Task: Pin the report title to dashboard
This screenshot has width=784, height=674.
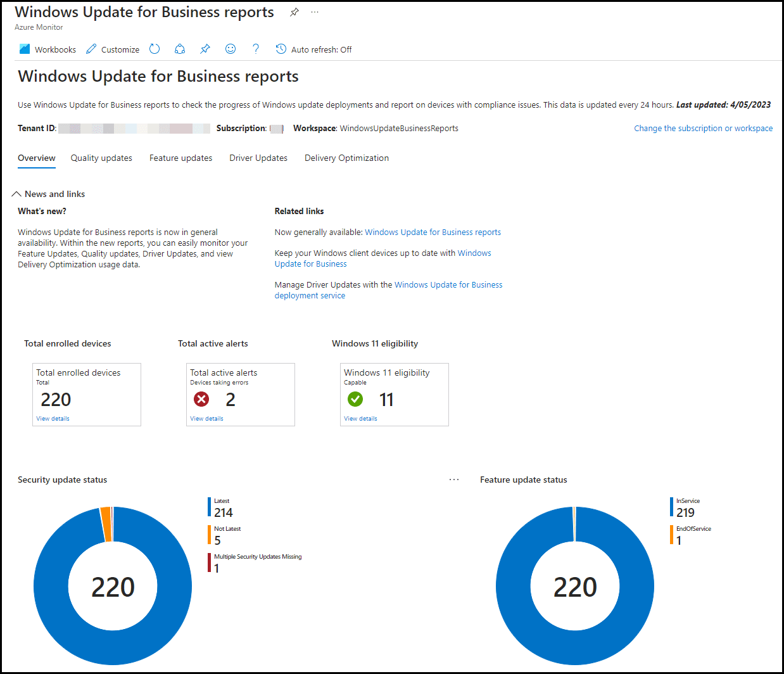Action: 294,11
